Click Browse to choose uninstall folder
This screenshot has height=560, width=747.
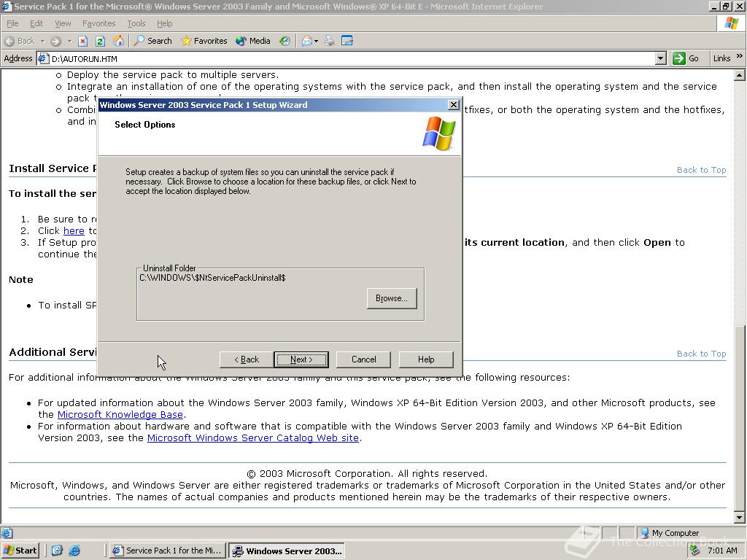pos(392,298)
